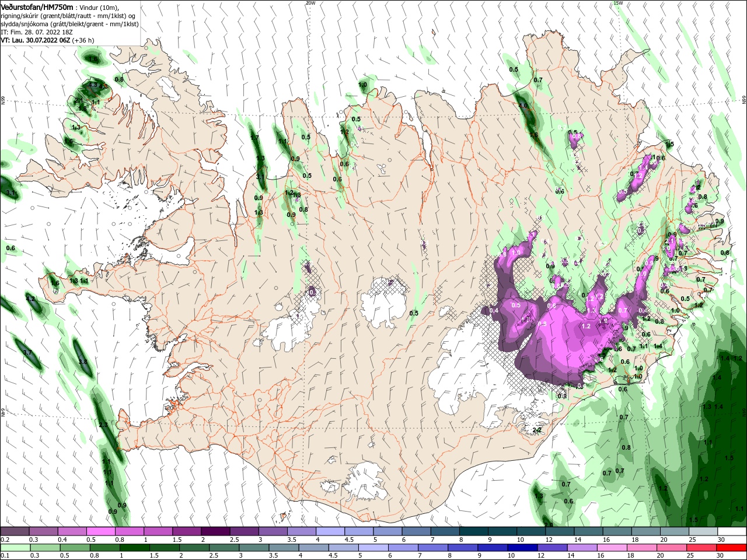Click the '2.3' rainfall value near Reykjanes
The image size is (747, 560).
tap(103, 425)
